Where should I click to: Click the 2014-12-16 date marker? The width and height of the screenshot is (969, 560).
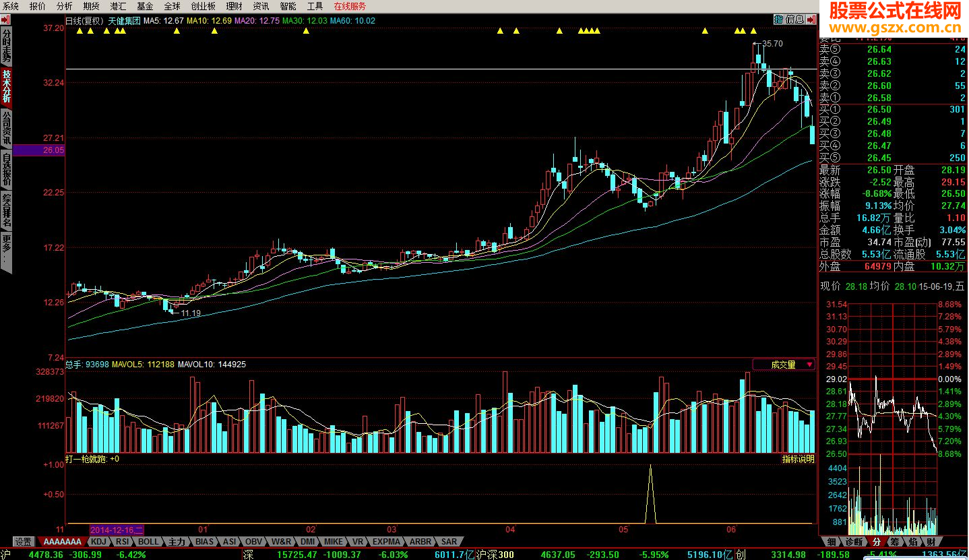click(x=117, y=530)
